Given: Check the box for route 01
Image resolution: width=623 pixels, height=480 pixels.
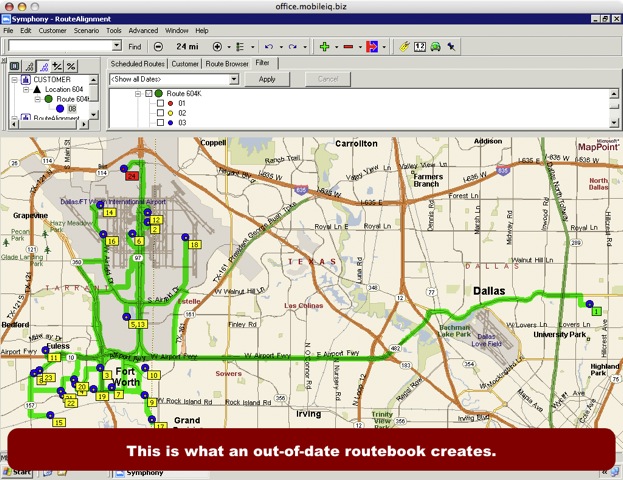Looking at the screenshot, I should (x=159, y=103).
